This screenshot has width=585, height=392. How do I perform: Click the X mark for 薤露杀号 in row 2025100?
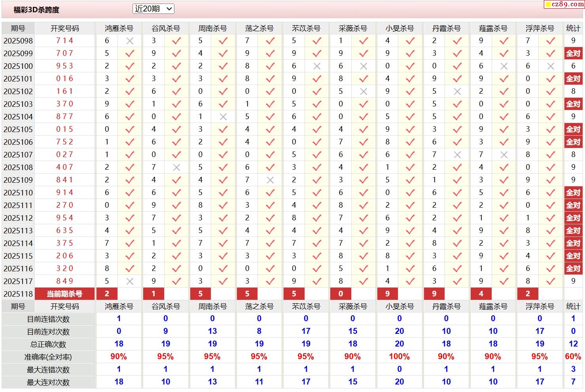pyautogui.click(x=504, y=66)
